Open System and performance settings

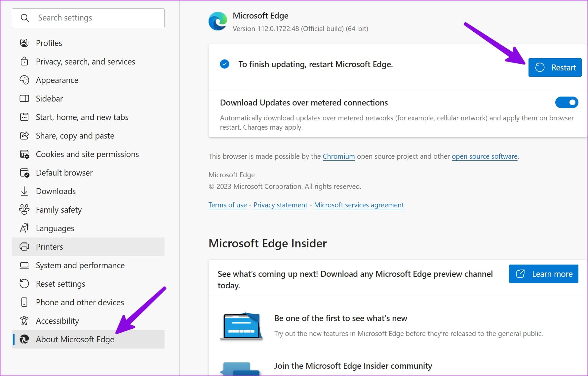[x=88, y=265]
